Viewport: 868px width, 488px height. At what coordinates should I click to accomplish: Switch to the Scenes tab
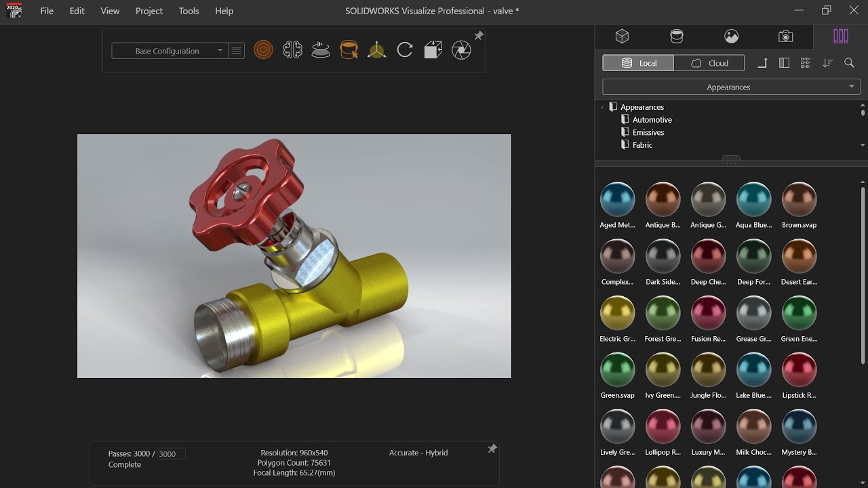tap(731, 37)
